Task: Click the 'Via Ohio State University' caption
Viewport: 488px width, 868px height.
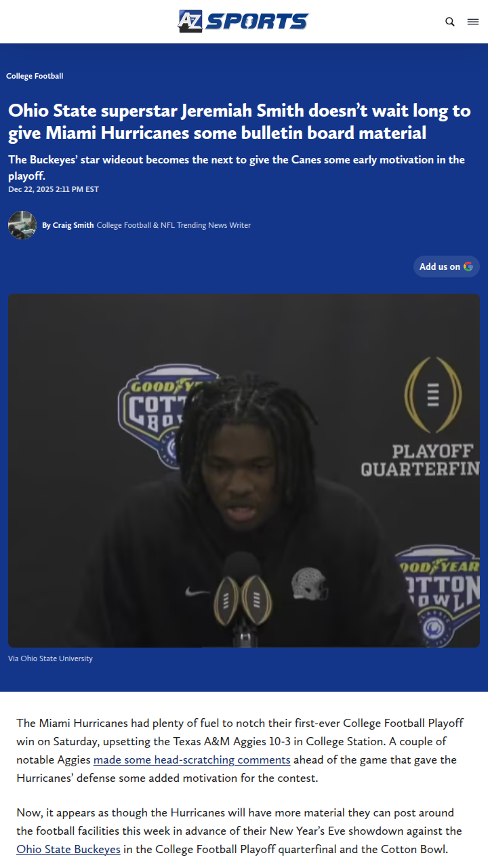Action: [x=50, y=658]
